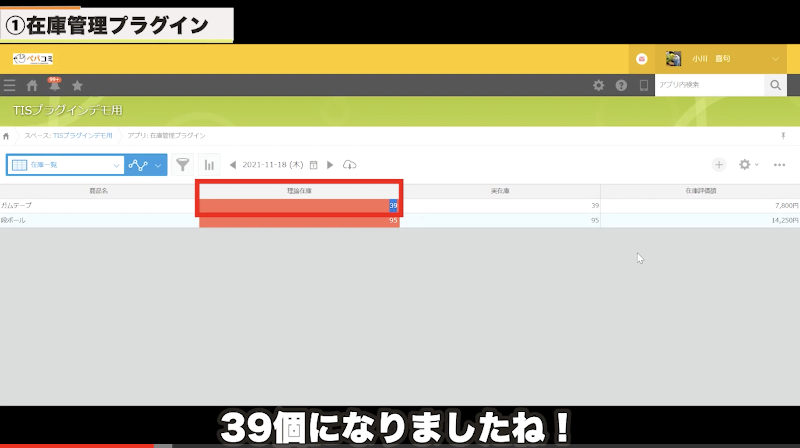Viewport: 800px width, 448px height.
Task: Go to portal via home icon
Action: click(32, 86)
